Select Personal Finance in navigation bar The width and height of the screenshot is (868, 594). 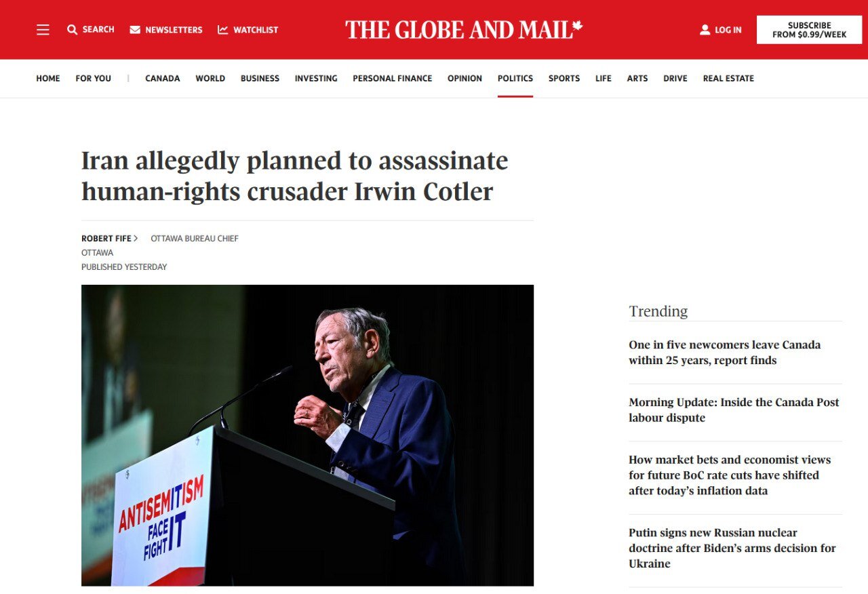coord(392,79)
